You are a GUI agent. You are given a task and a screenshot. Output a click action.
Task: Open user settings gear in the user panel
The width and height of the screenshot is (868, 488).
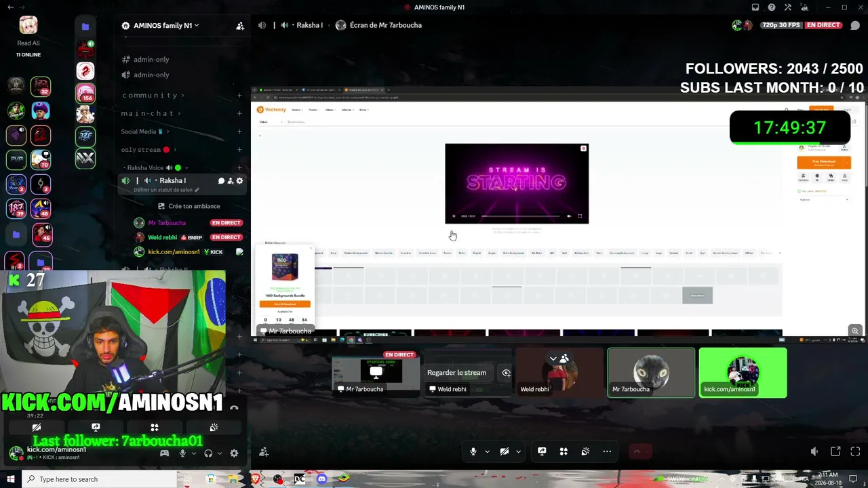pyautogui.click(x=234, y=453)
